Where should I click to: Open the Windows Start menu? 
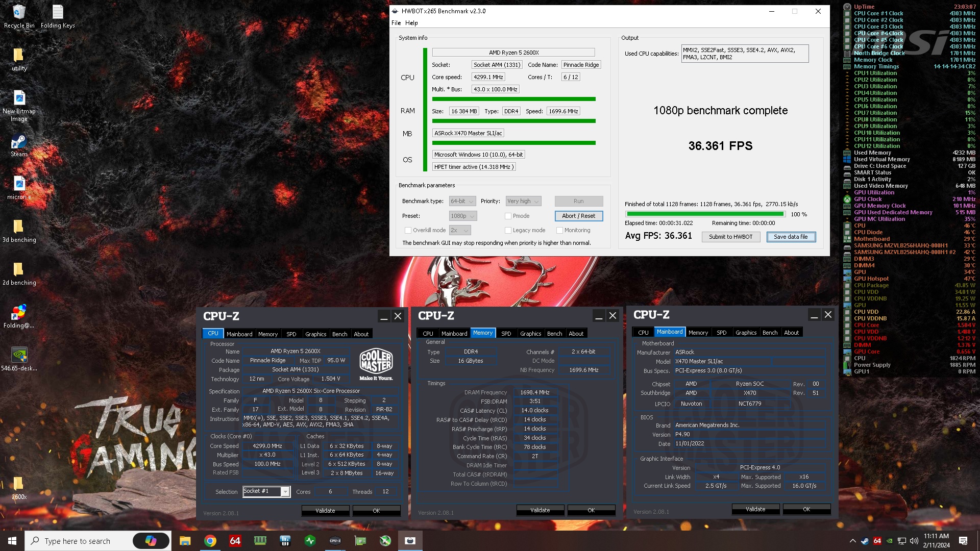point(12,541)
